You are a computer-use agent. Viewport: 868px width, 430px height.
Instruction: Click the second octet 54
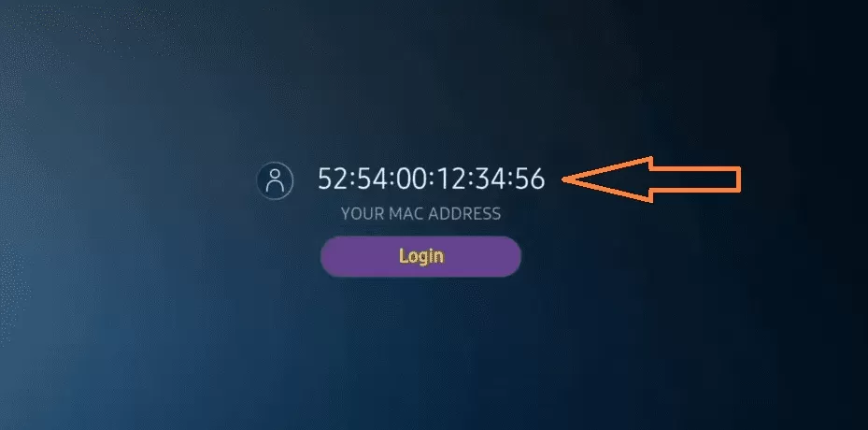373,179
